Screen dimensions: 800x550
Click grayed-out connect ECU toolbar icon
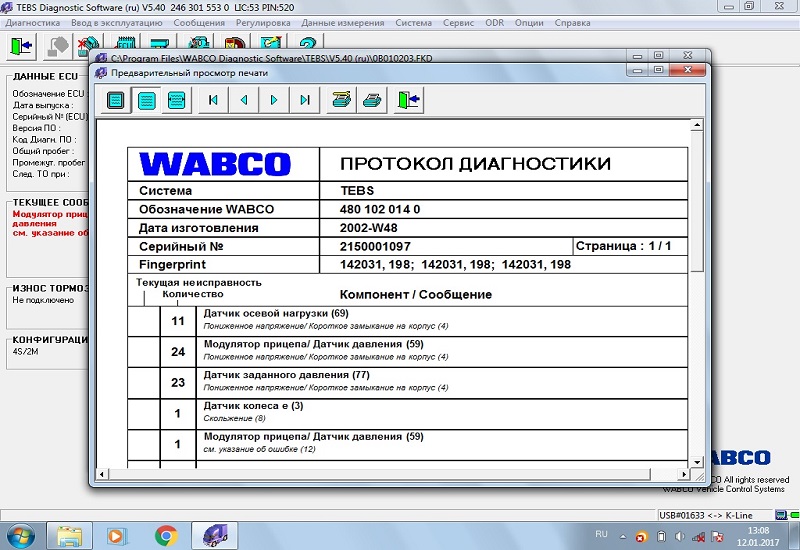[x=58, y=46]
